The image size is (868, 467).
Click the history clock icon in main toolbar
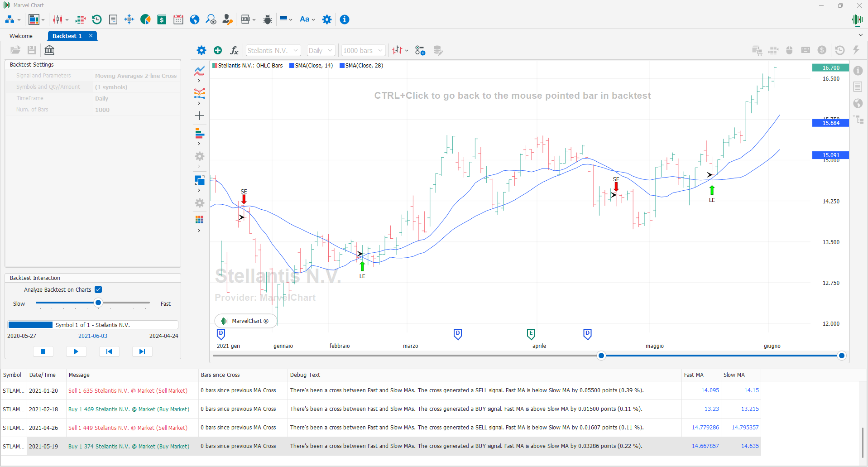(x=97, y=19)
